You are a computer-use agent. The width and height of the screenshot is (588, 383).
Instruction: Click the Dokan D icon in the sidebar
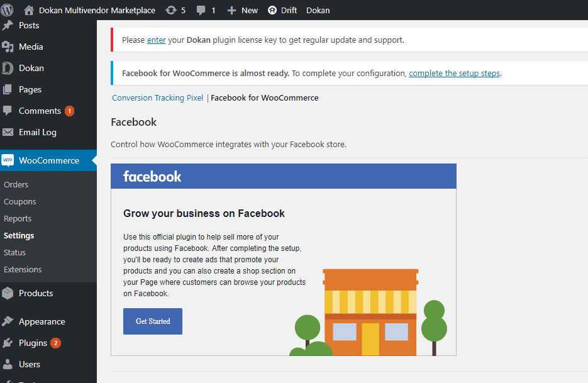[8, 69]
